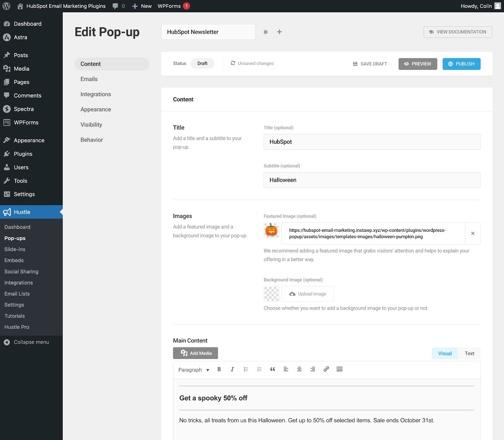This screenshot has height=440, width=504.
Task: Click the pop-up settings gear icon
Action: (x=266, y=32)
